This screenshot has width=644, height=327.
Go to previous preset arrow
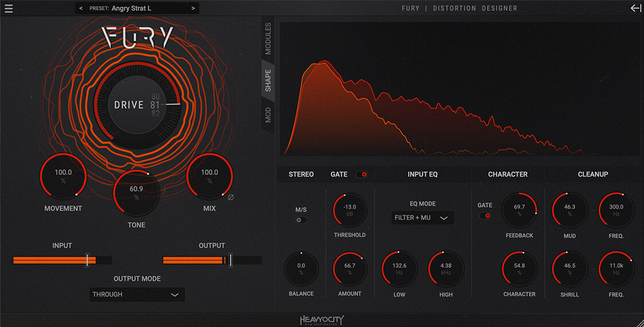click(81, 9)
